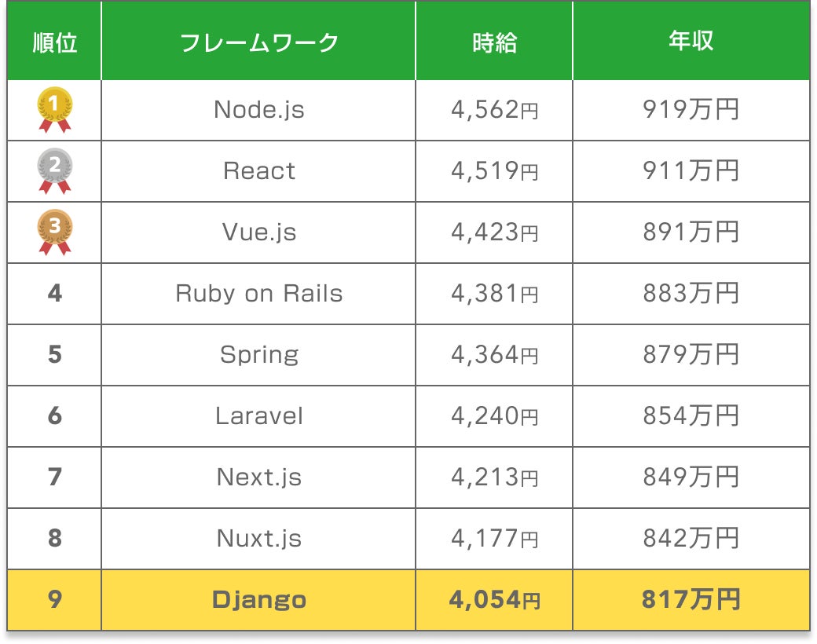Click the 年収 column header
The image size is (817, 644).
[691, 42]
